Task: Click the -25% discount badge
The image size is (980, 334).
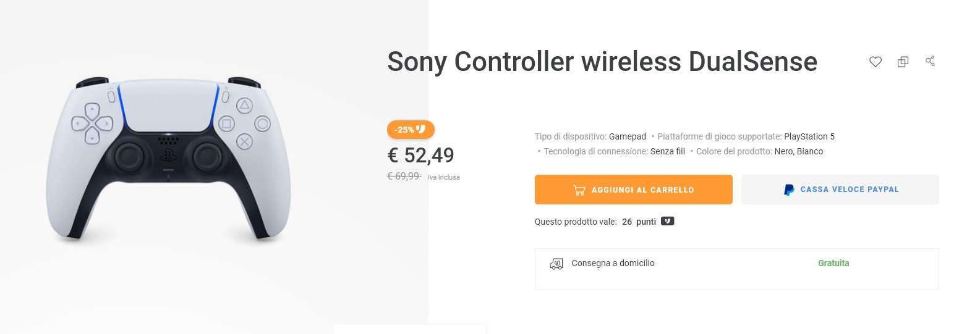Action: [411, 130]
